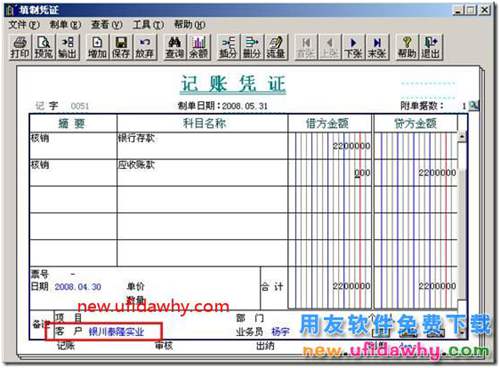Select 应收账款 account cell
500x368 pixels.
202,173
